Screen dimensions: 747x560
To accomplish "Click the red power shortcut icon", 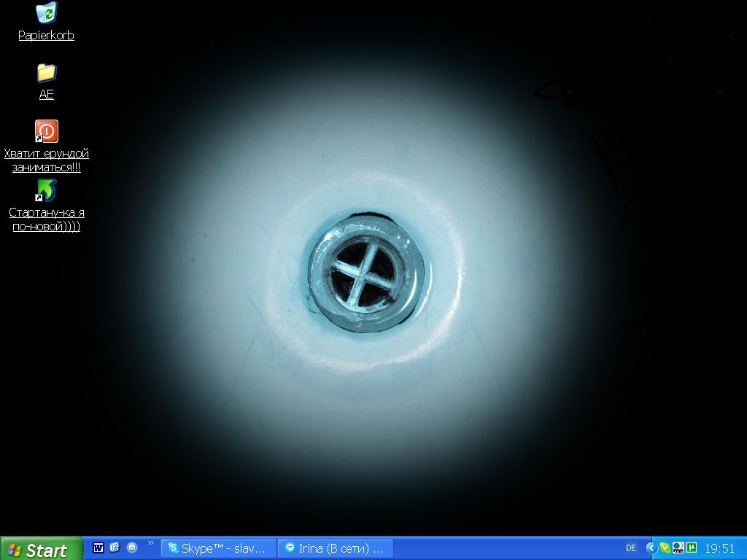I will (x=46, y=131).
